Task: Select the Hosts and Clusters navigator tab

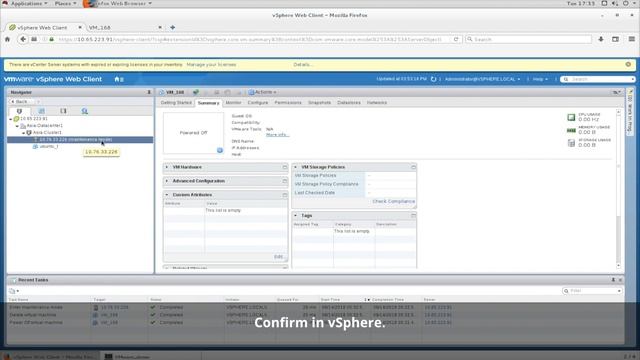Action: 19,111
